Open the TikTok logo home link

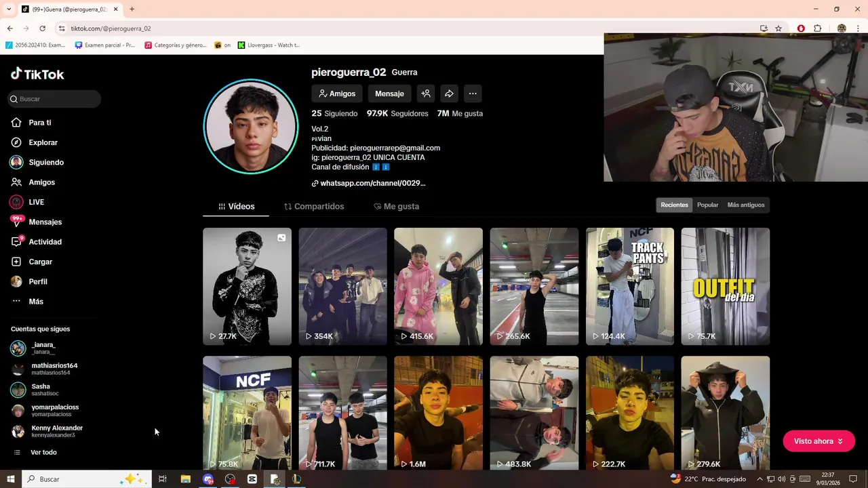37,74
